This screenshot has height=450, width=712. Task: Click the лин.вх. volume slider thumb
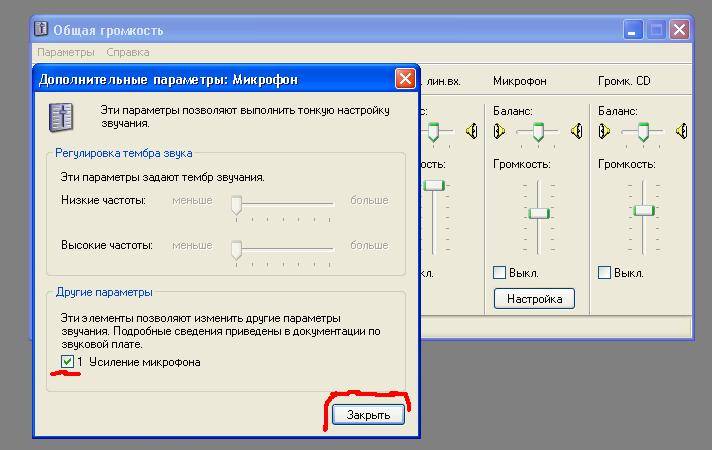(x=434, y=185)
